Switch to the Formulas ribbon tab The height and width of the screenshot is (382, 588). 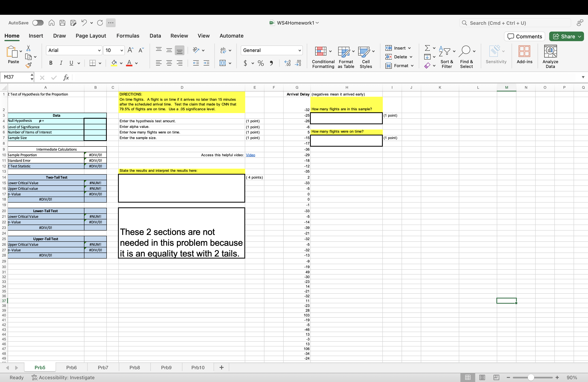(x=128, y=36)
